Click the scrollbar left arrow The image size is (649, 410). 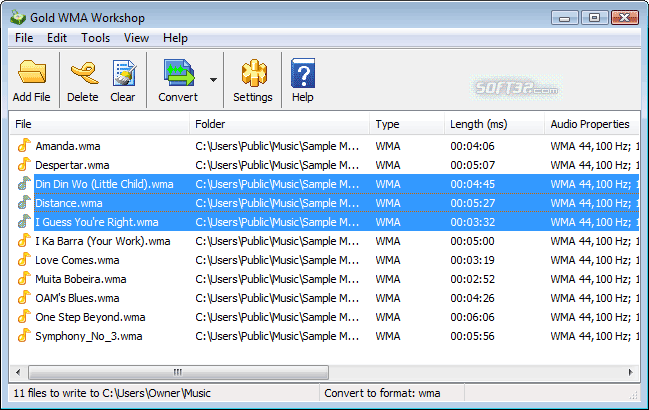point(18,372)
